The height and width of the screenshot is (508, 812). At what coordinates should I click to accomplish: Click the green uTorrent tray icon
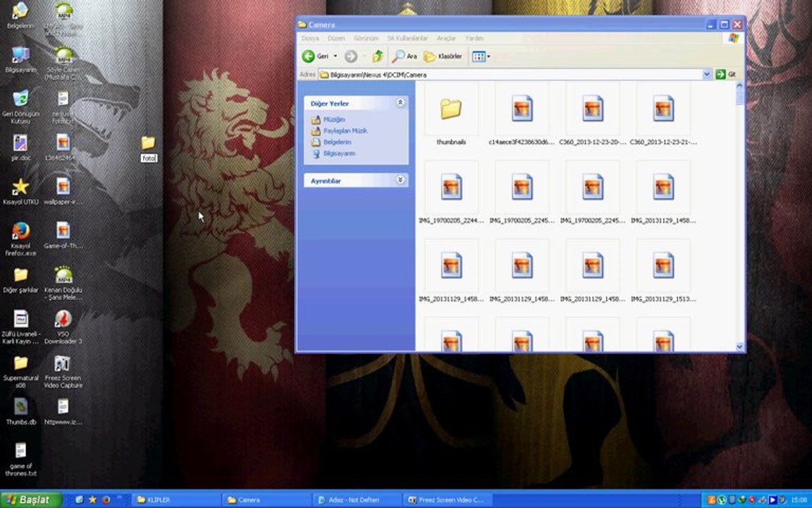click(722, 500)
